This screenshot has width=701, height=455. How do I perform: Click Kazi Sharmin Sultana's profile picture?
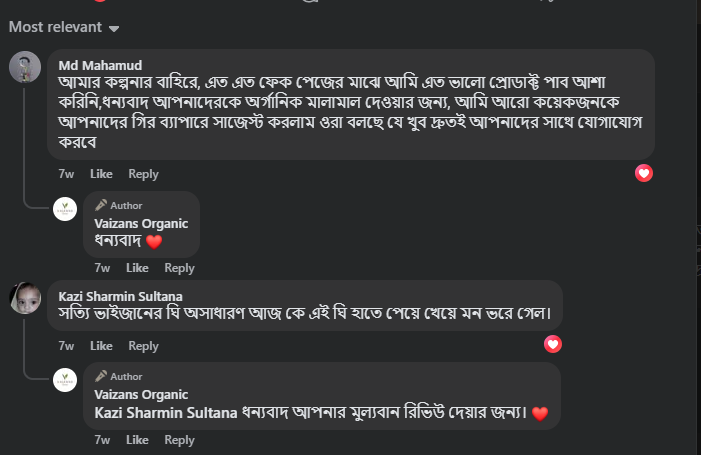pyautogui.click(x=24, y=298)
